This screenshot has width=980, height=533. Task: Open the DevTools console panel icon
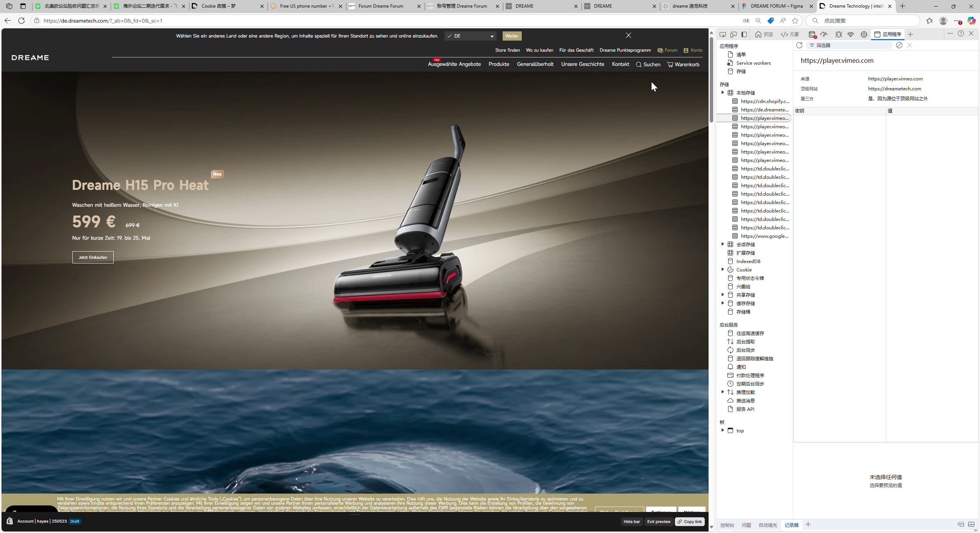[x=812, y=34]
